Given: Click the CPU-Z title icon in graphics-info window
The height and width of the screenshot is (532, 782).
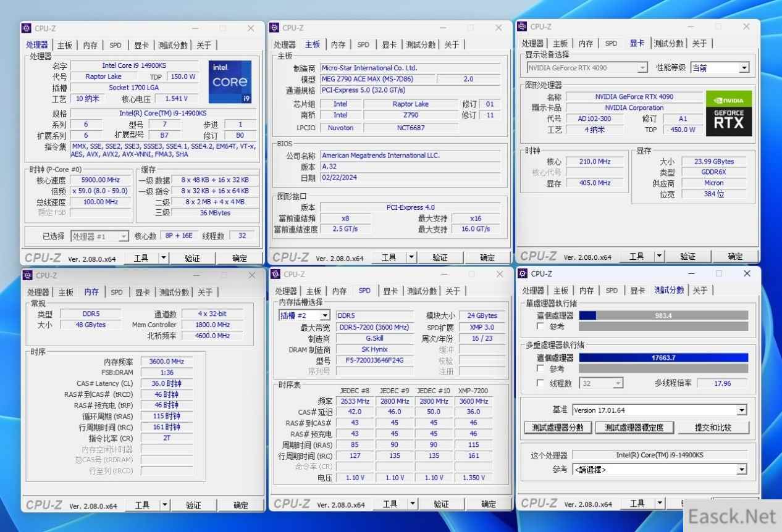Looking at the screenshot, I should point(523,27).
